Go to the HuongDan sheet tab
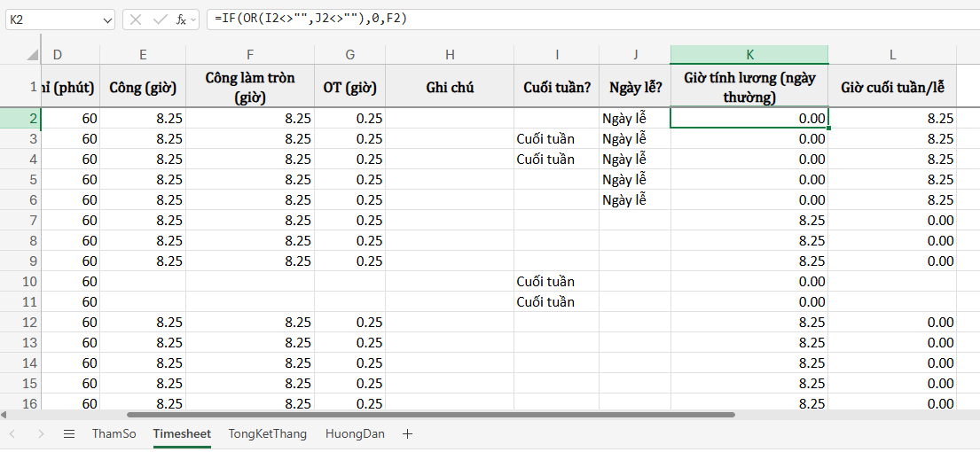980x452 pixels. tap(355, 433)
